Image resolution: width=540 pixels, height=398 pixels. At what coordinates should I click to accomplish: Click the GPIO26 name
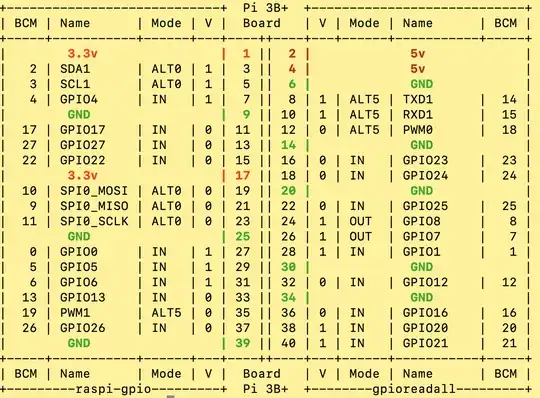82,328
